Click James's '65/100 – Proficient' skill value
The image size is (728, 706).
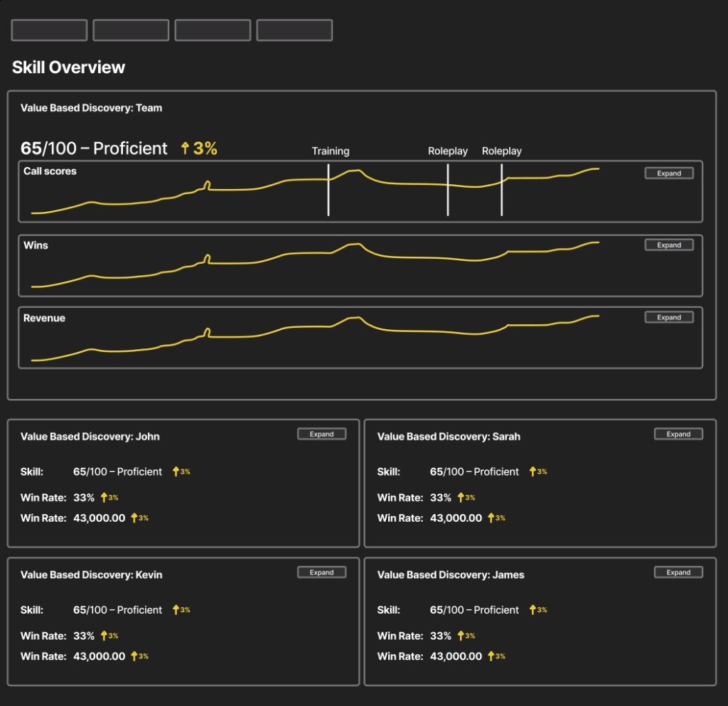click(x=474, y=610)
